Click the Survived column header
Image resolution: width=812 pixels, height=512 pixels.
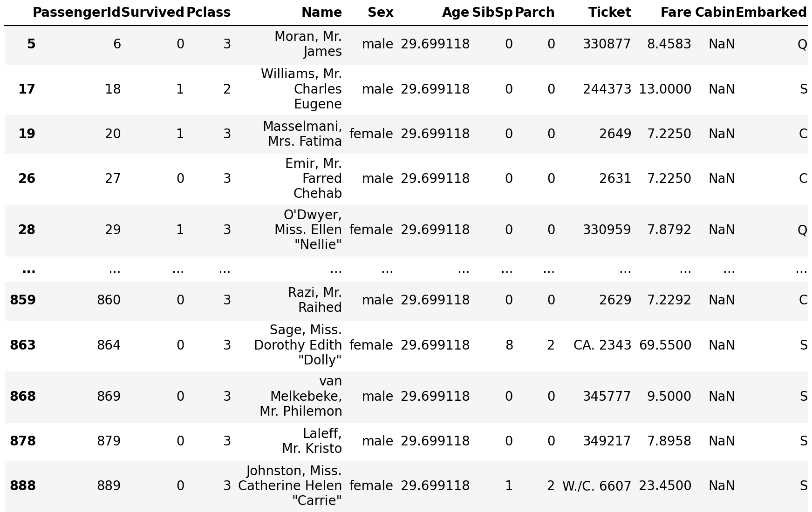click(153, 13)
